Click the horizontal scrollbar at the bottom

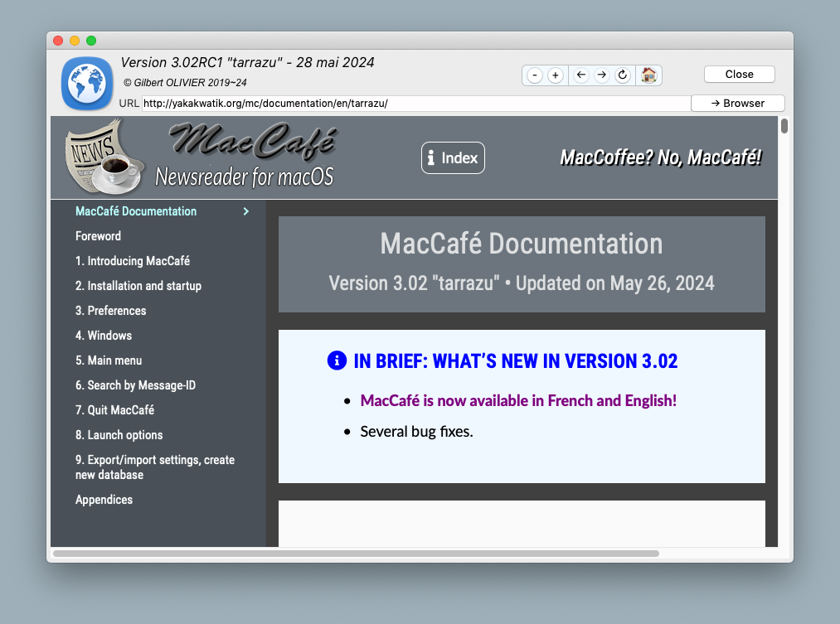click(357, 553)
